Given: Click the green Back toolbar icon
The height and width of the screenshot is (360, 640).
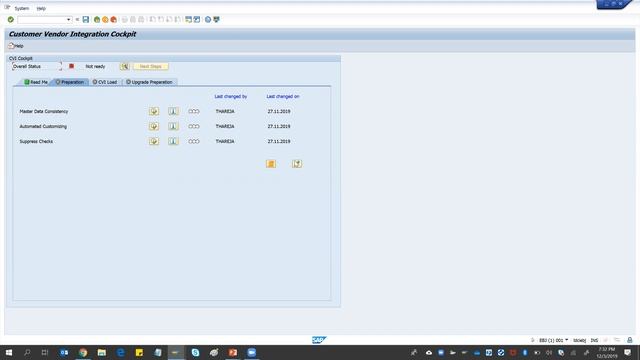Looking at the screenshot, I should [97, 20].
